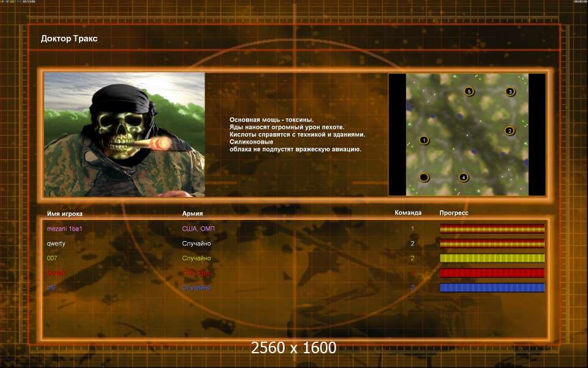Click the "Имя игрока" column header
The image size is (588, 368).
coord(64,213)
